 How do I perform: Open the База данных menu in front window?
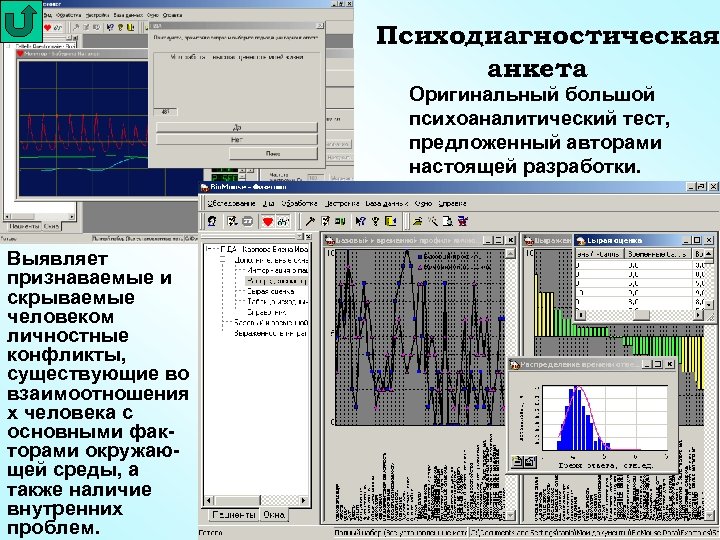click(x=387, y=203)
